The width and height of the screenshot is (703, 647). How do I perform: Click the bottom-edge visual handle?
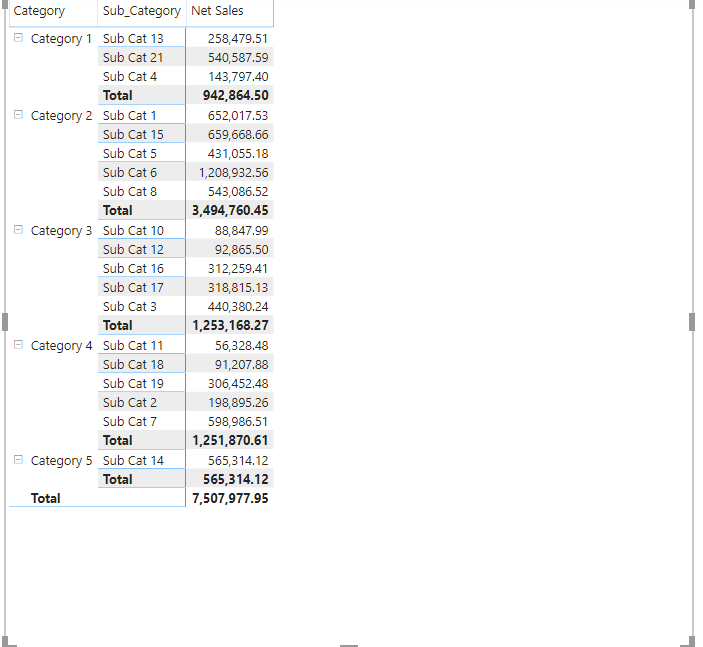tap(349, 645)
